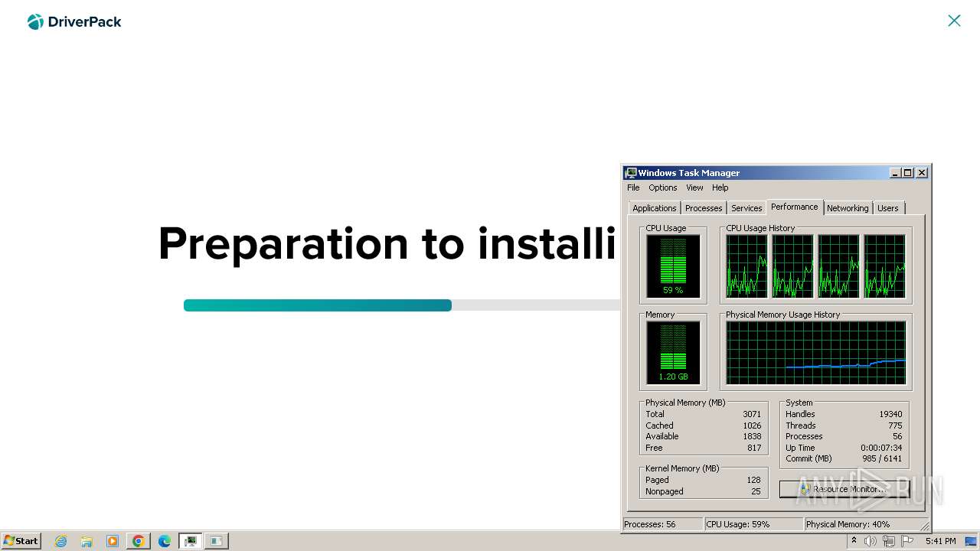
Task: Click Processes: 56 in the status bar
Action: (x=662, y=524)
